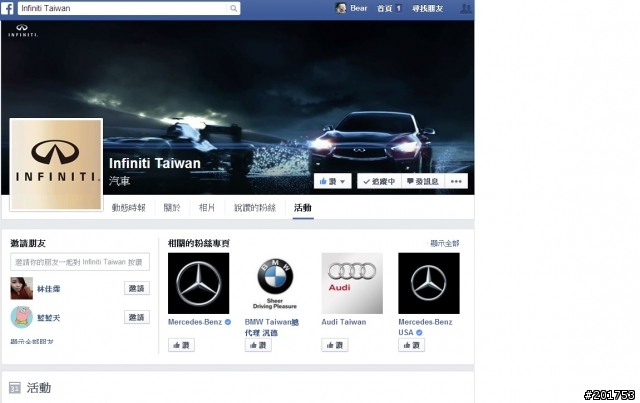Like the Audi Taiwan page
This screenshot has width=640, height=403.
(x=335, y=345)
